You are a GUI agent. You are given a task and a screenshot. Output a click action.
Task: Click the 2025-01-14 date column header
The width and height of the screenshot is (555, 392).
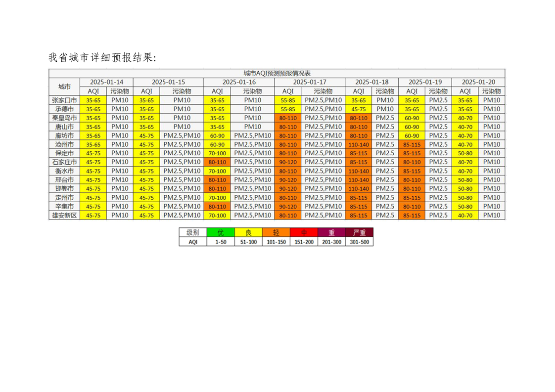click(x=106, y=82)
